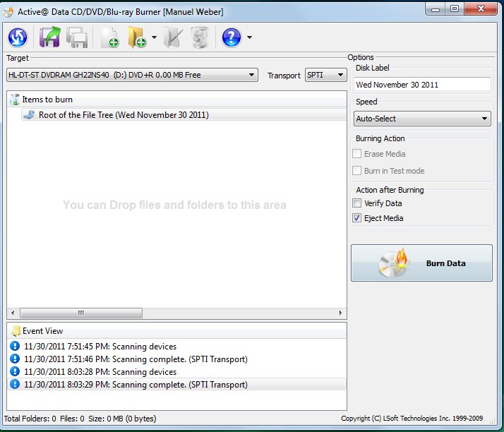The image size is (504, 432).
Task: Click the application icon in title bar
Action: coord(8,11)
